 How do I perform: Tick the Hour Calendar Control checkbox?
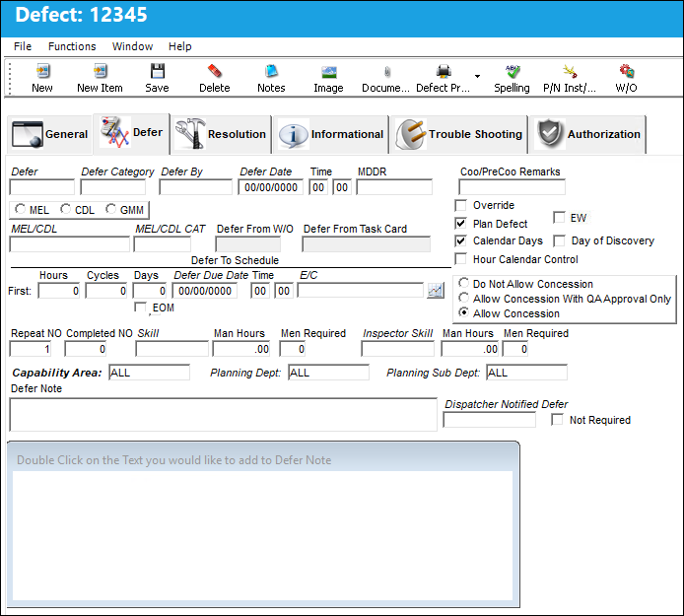click(x=460, y=258)
